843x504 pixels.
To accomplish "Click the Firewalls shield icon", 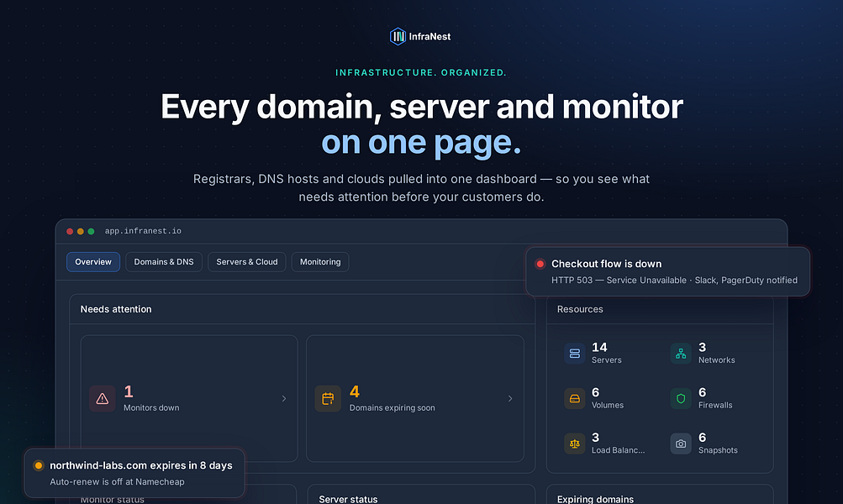I will click(681, 399).
